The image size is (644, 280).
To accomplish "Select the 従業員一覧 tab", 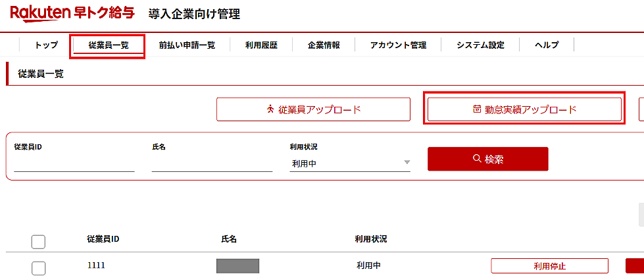I will (x=108, y=45).
